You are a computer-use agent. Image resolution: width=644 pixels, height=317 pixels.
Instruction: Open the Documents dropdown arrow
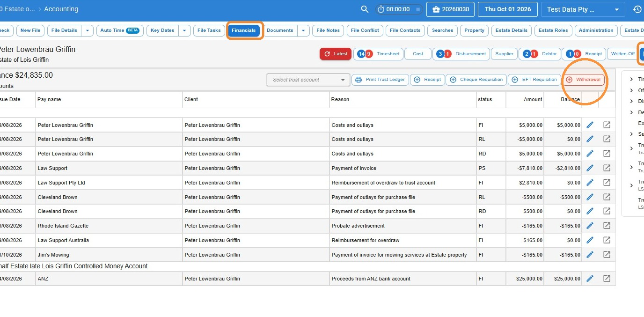click(304, 30)
